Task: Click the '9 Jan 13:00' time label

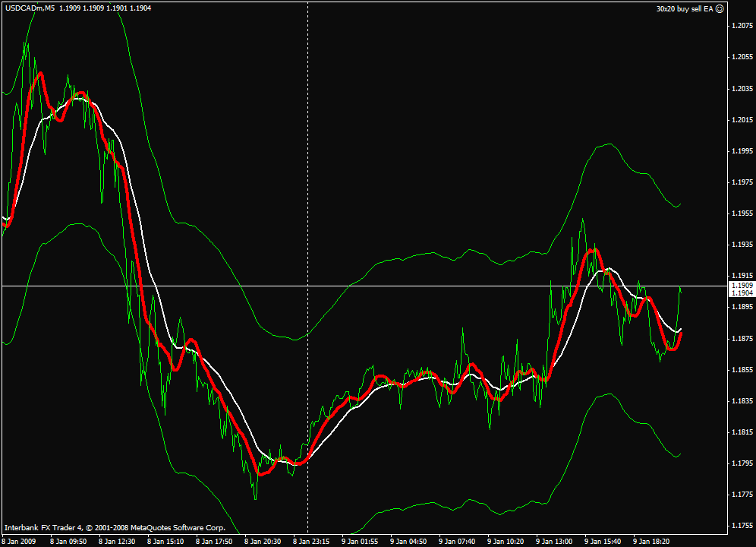Action: coord(554,542)
